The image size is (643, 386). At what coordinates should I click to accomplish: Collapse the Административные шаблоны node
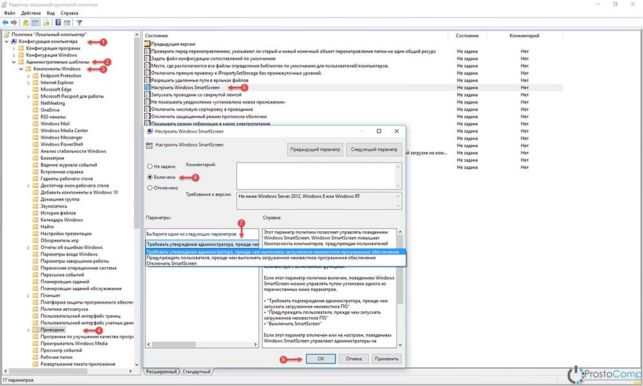tap(14, 62)
